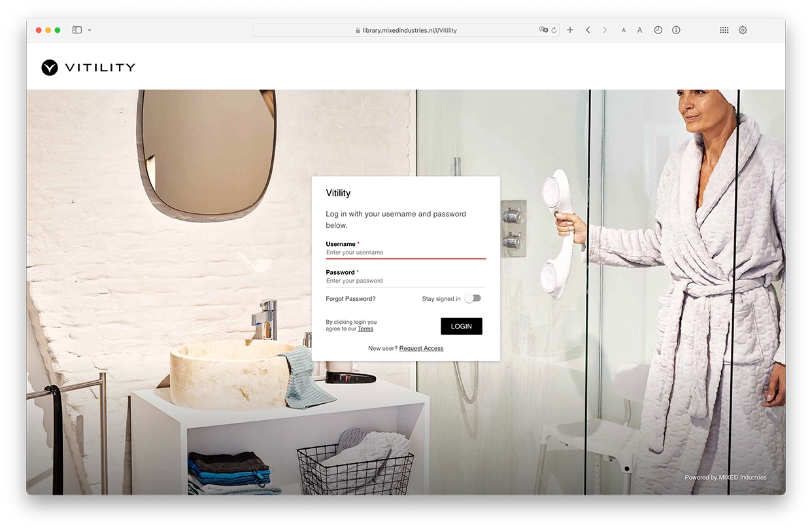This screenshot has height=530, width=812.
Task: Toggle the Safari sidebar button
Action: 77,30
